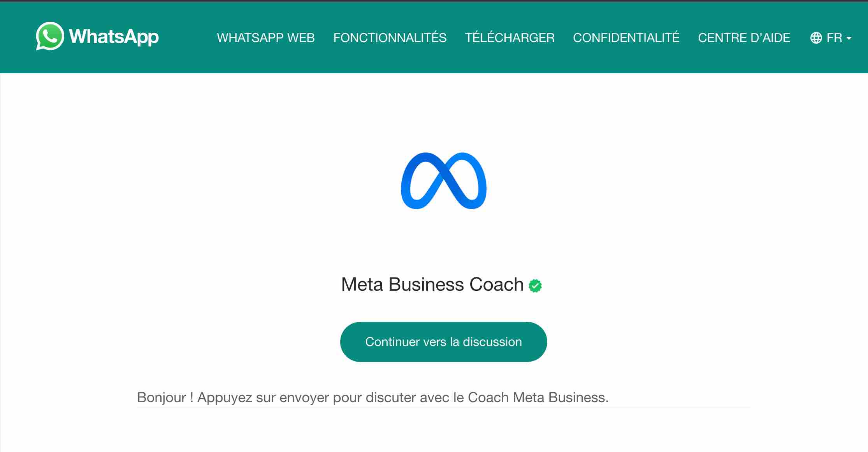
Task: Open the TÉLÉCHARGER page
Action: [x=510, y=38]
